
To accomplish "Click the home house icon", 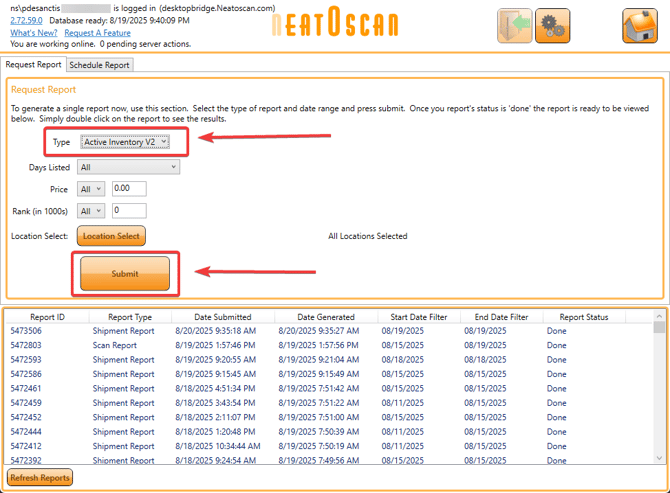I will click(639, 25).
